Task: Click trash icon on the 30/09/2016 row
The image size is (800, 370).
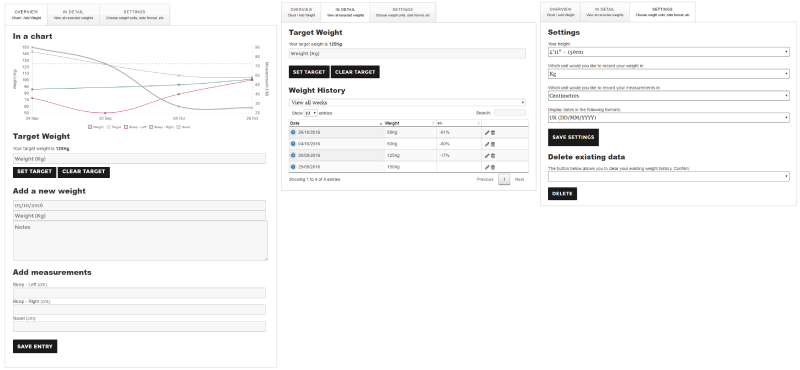Action: tap(493, 156)
